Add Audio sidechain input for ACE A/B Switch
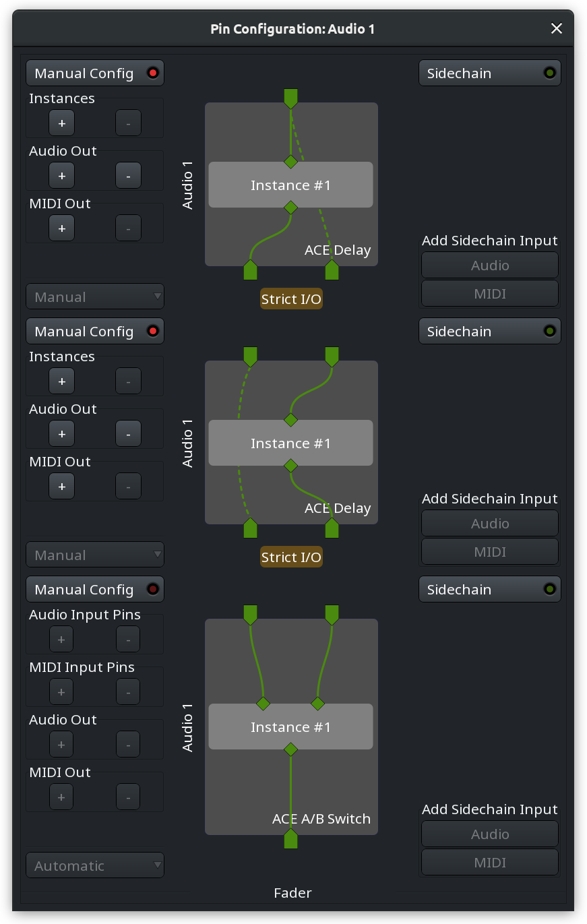 [490, 834]
